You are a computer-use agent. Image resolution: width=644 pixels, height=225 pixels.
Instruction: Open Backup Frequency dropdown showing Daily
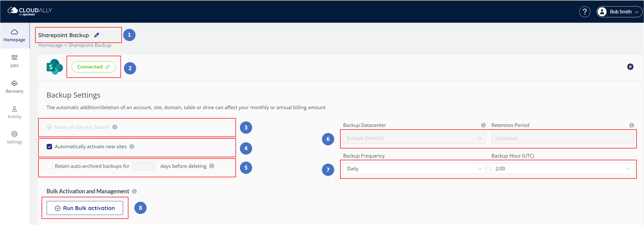(414, 169)
